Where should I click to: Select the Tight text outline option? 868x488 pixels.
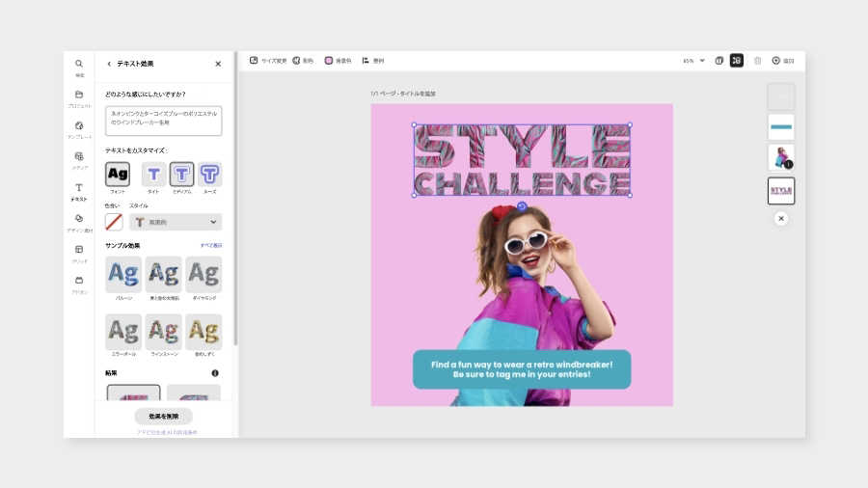click(153, 175)
